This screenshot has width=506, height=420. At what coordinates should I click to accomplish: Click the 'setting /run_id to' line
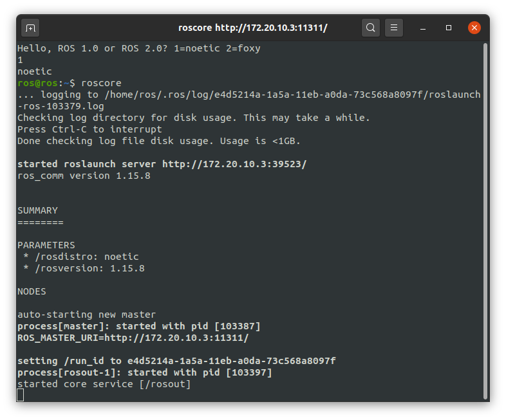pos(176,361)
